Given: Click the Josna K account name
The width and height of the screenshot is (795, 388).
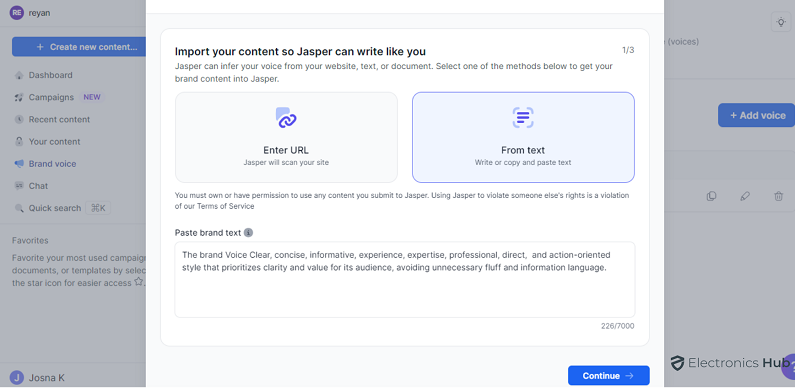Looking at the screenshot, I should pos(47,378).
